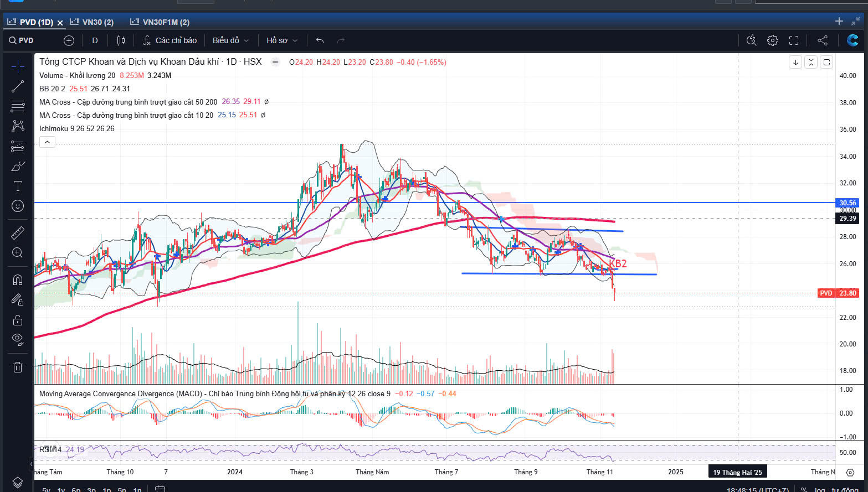
Task: Select the BB 20 2 indicator legend
Action: click(x=52, y=89)
